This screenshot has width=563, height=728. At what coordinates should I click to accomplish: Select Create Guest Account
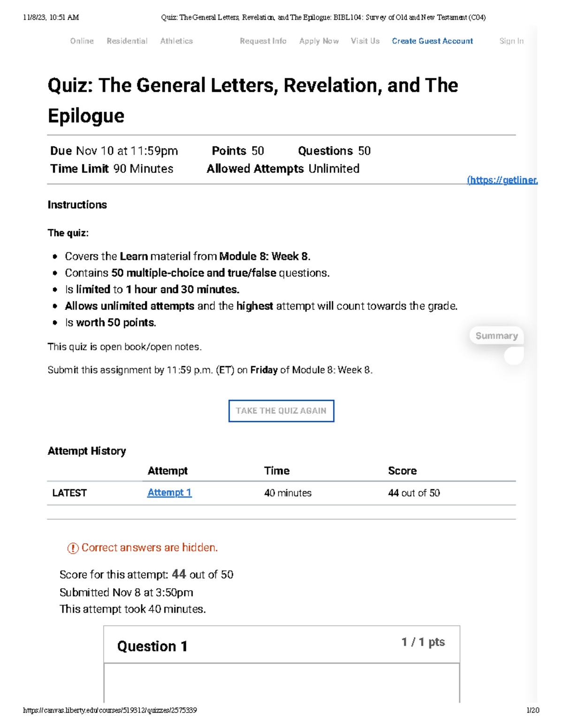[x=432, y=41]
